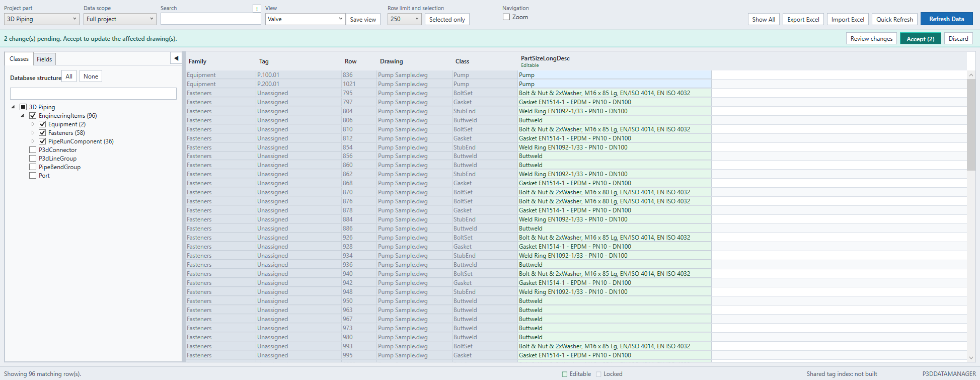Click None to deselect all classes
Image resolution: width=980 pixels, height=380 pixels.
pos(91,77)
